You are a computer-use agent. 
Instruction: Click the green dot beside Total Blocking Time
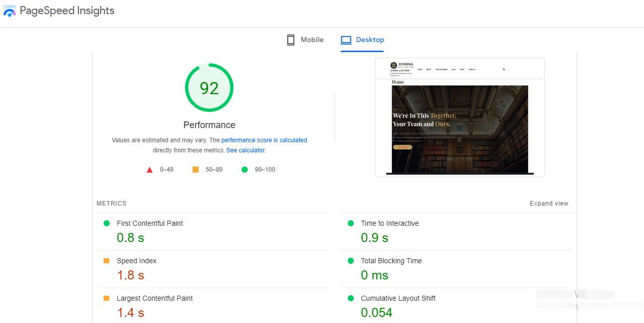click(x=351, y=261)
